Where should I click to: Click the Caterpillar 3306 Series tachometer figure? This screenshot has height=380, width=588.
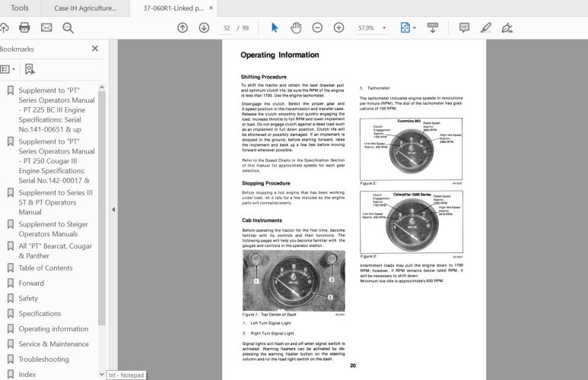point(412,222)
